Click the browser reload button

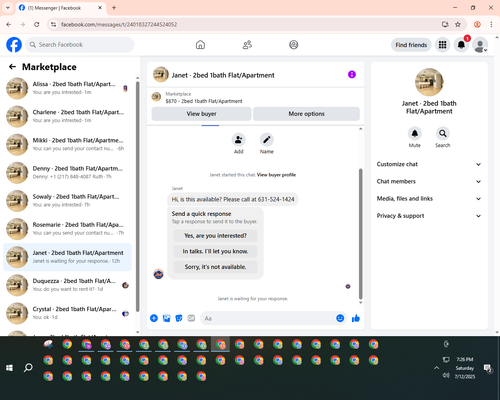pos(37,24)
